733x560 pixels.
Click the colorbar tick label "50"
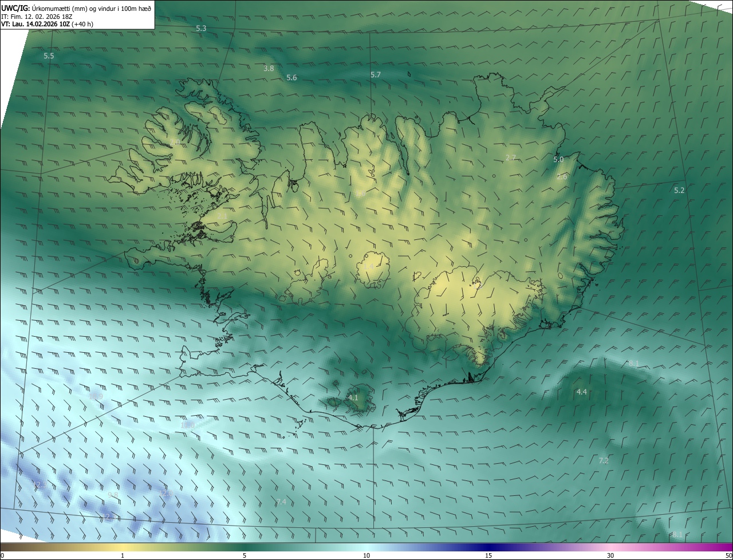pos(728,555)
